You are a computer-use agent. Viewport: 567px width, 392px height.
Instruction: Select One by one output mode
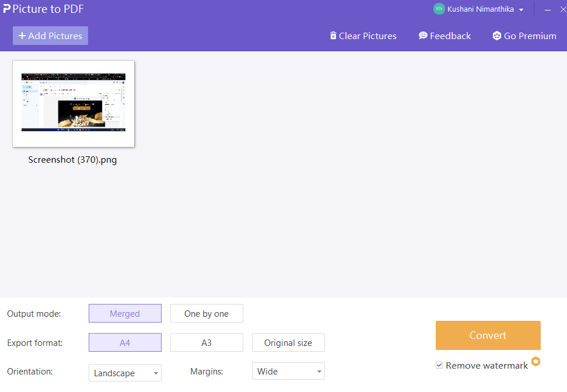206,313
